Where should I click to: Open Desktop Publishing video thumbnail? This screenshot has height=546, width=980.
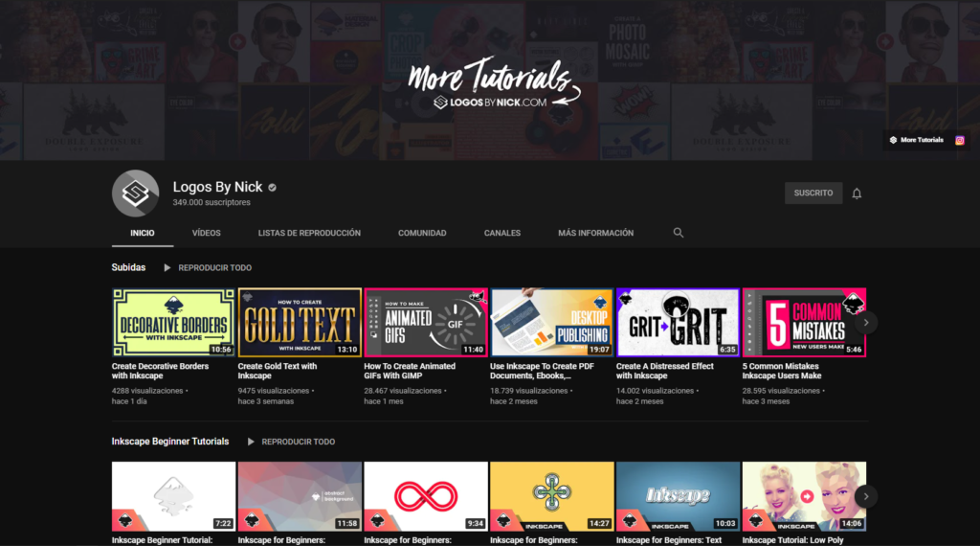pyautogui.click(x=552, y=323)
